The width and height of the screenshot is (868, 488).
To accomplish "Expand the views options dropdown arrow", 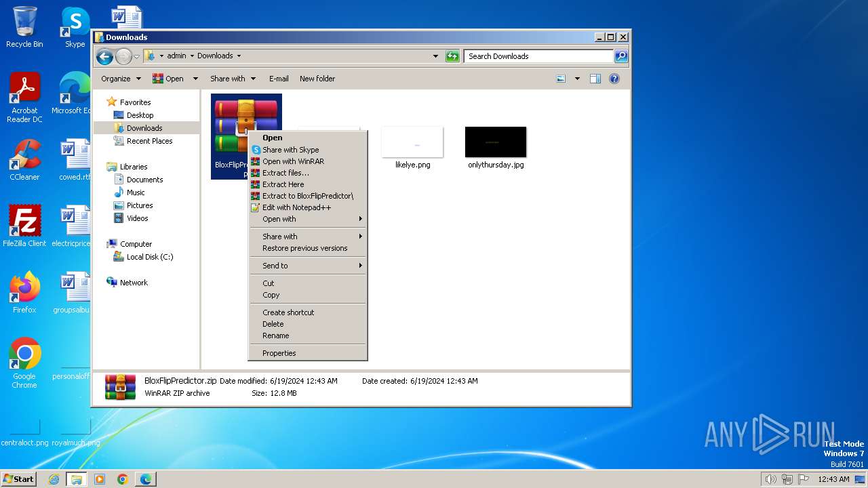I will point(577,79).
